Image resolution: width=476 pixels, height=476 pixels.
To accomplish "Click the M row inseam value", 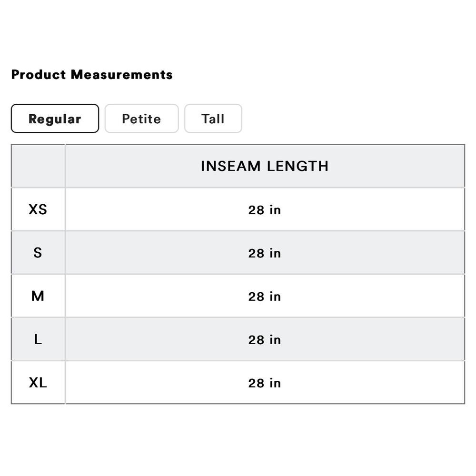I will [265, 297].
